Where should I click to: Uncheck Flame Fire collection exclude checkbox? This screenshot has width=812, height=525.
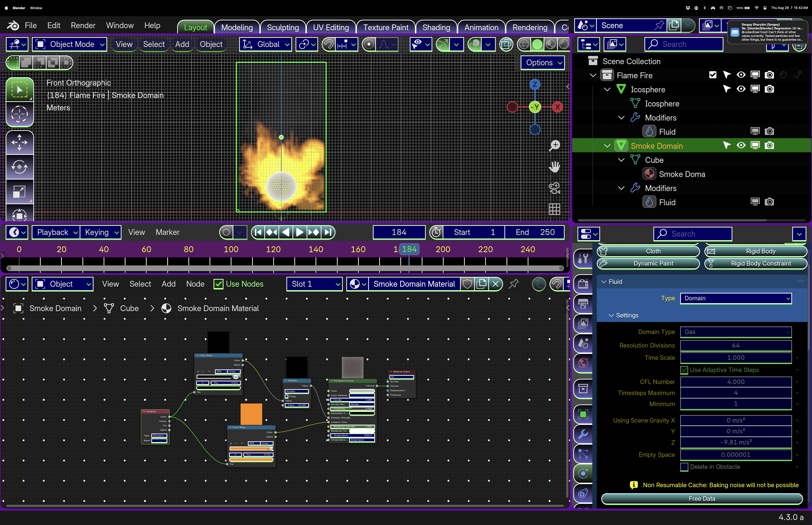(x=713, y=75)
